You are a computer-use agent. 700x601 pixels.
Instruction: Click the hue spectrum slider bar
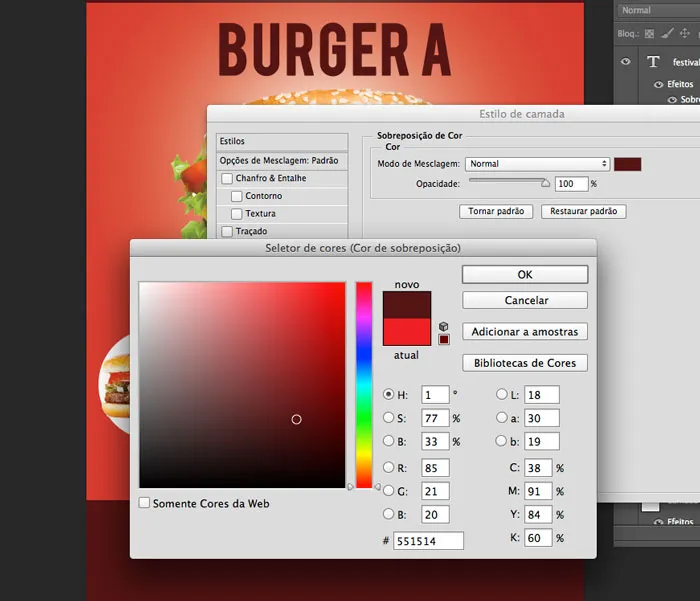[x=364, y=385]
